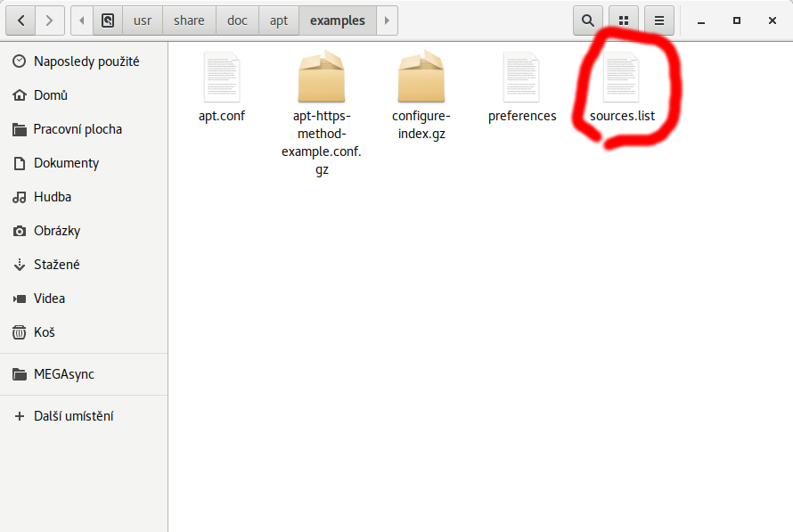Go forward with the right arrow
793x532 pixels.
coord(50,20)
